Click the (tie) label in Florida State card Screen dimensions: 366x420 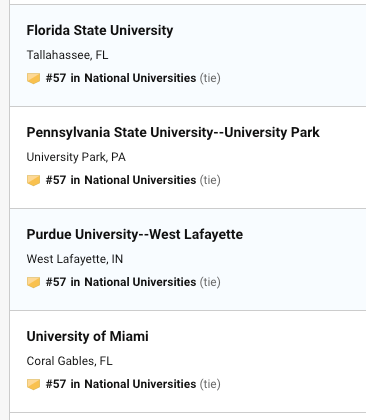point(210,78)
